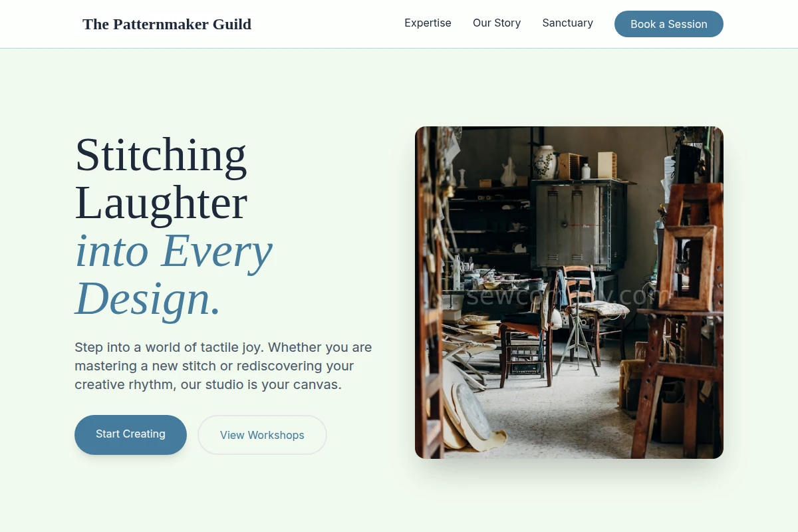Click the 'Stitching Laughter' heading text
The width and height of the screenshot is (798, 532).
click(161, 178)
